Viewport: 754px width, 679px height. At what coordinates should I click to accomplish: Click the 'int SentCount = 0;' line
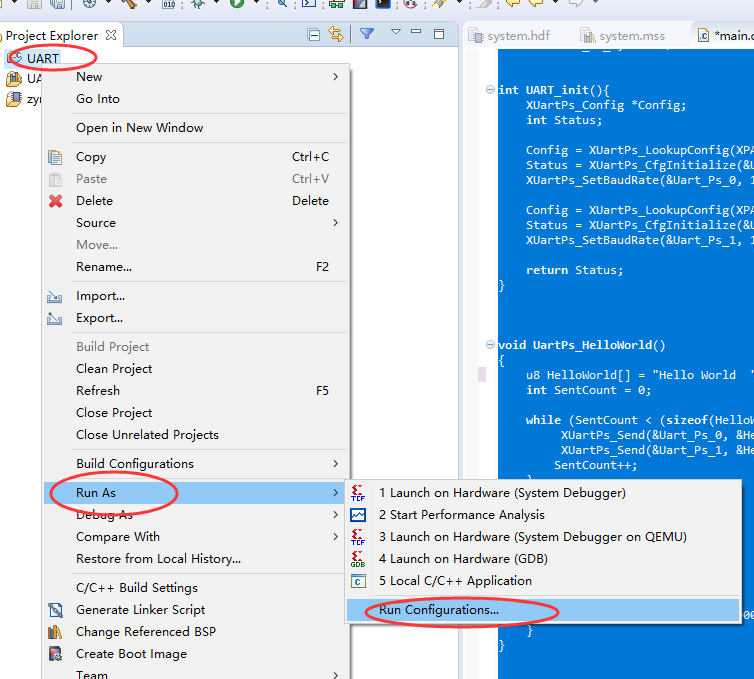point(589,390)
